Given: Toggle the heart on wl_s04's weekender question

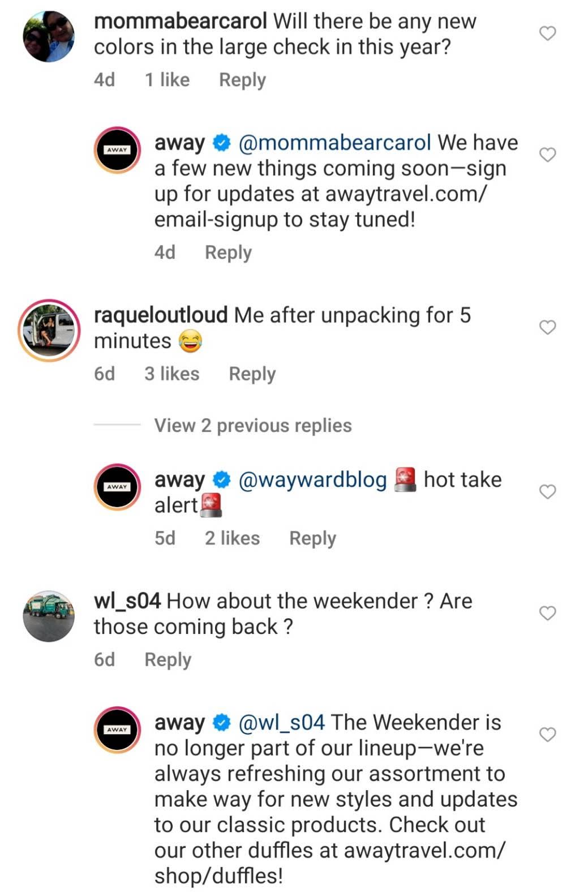Looking at the screenshot, I should point(547,611).
